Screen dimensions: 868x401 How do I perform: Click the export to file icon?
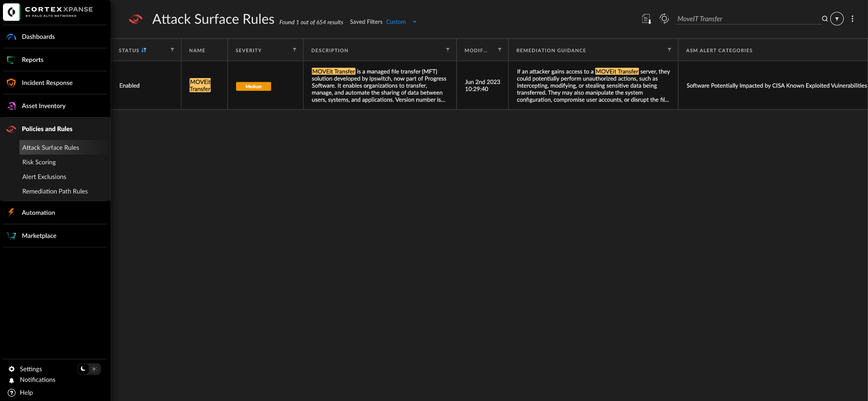coord(646,19)
